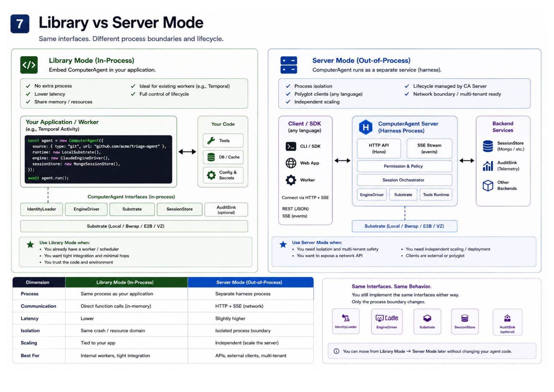Click the Communication row label in the table
This screenshot has height=392, width=554.
click(x=39, y=306)
